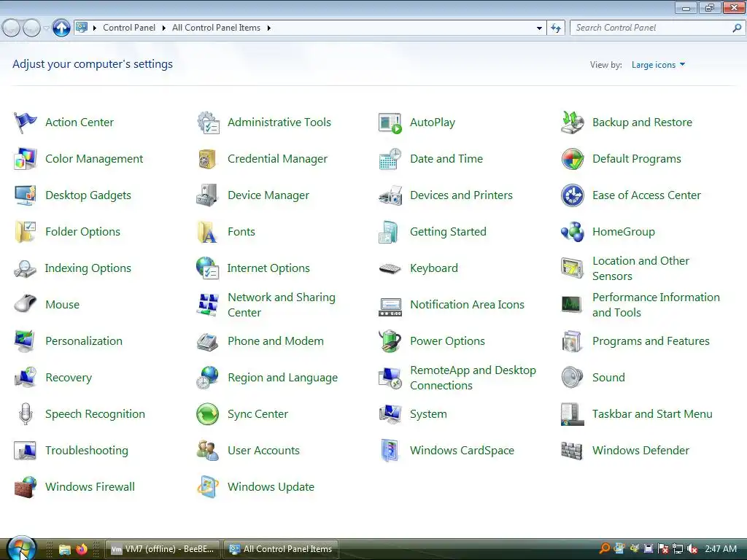This screenshot has height=560, width=747.
Task: Click the Back navigation button
Action: [12, 28]
